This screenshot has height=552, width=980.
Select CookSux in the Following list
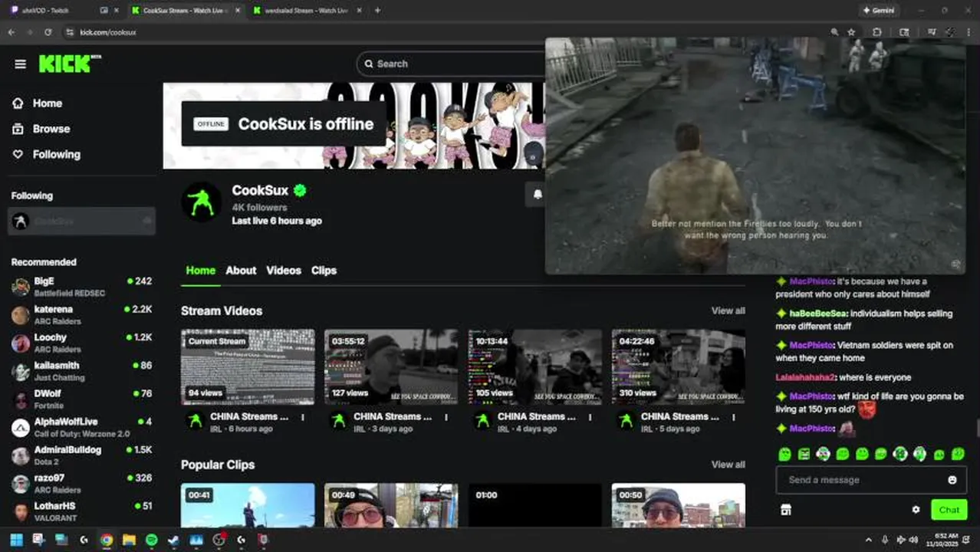pyautogui.click(x=81, y=221)
